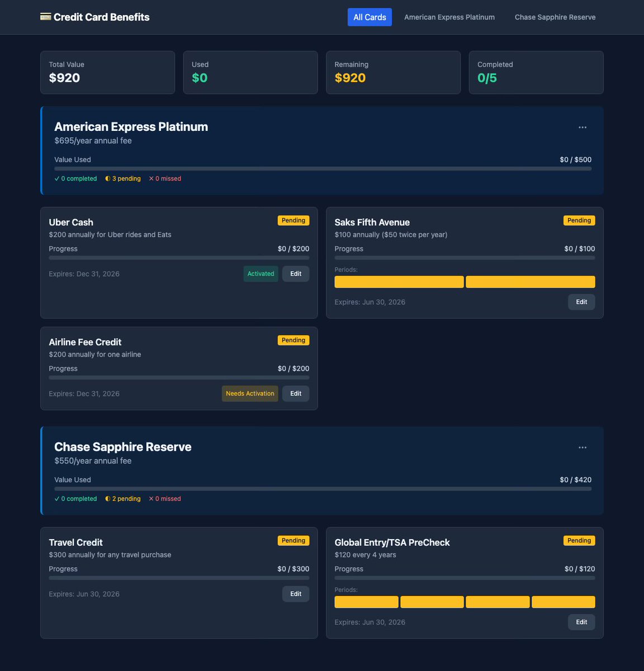This screenshot has height=671, width=644.
Task: Click '3 pending' under American Express Platinum
Action: point(123,179)
